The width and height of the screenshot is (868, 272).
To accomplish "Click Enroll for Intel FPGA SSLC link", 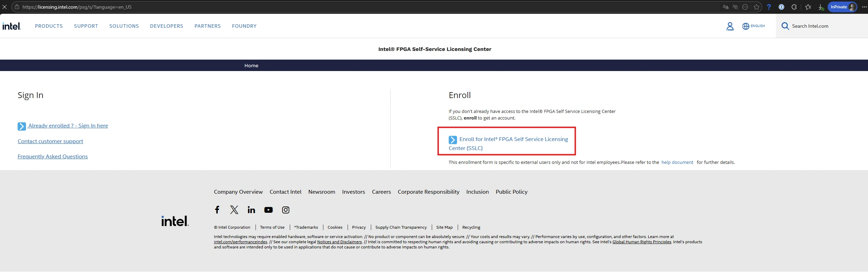I will (513, 139).
